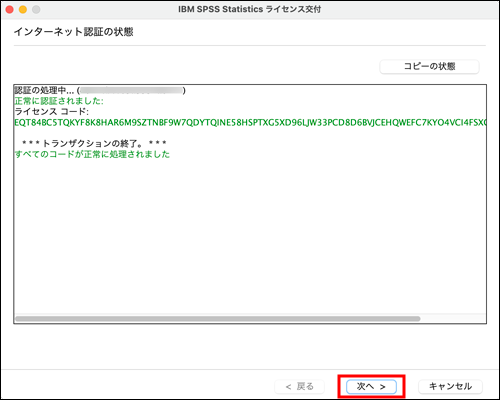
Task: Click the 次へ > button
Action: [371, 386]
